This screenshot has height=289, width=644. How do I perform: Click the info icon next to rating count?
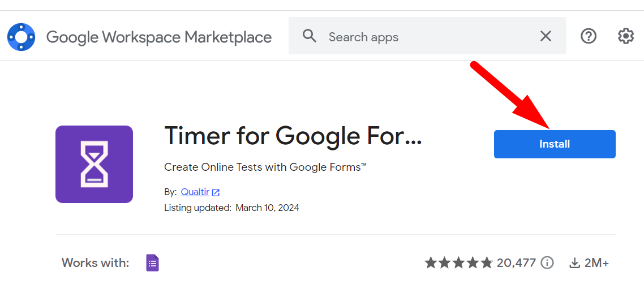coord(547,262)
